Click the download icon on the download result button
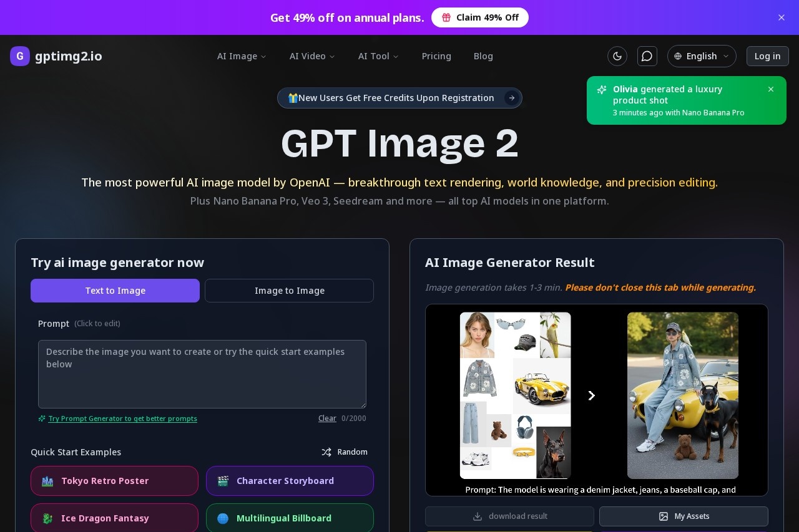Viewport: 799px width, 532px height. (x=478, y=516)
